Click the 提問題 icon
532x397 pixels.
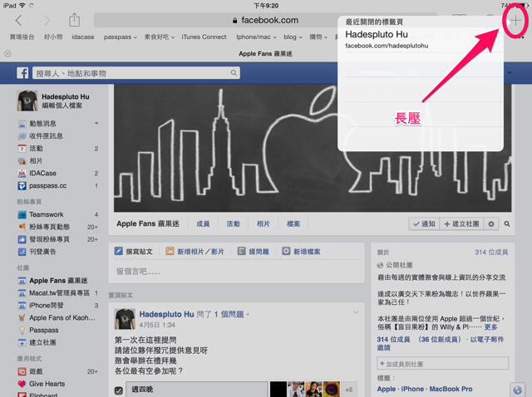241,251
